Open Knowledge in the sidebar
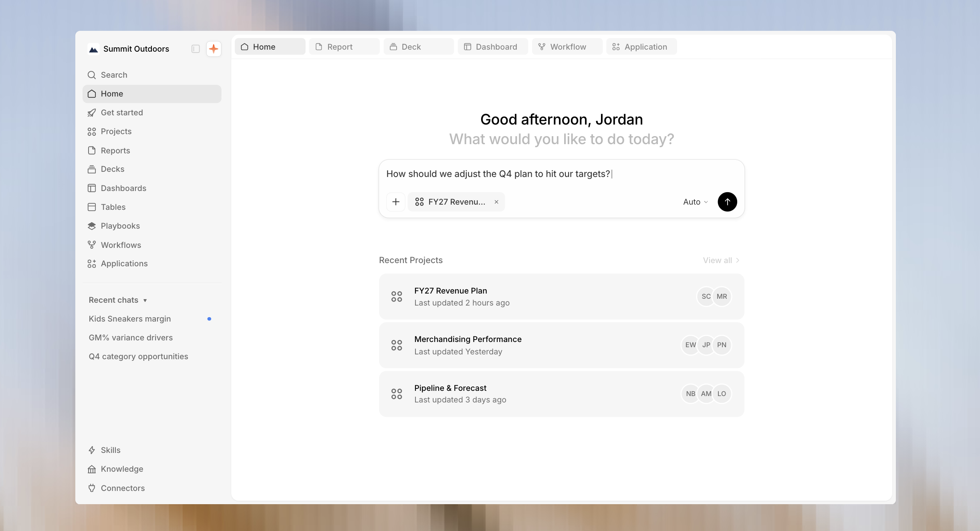 pos(152,469)
